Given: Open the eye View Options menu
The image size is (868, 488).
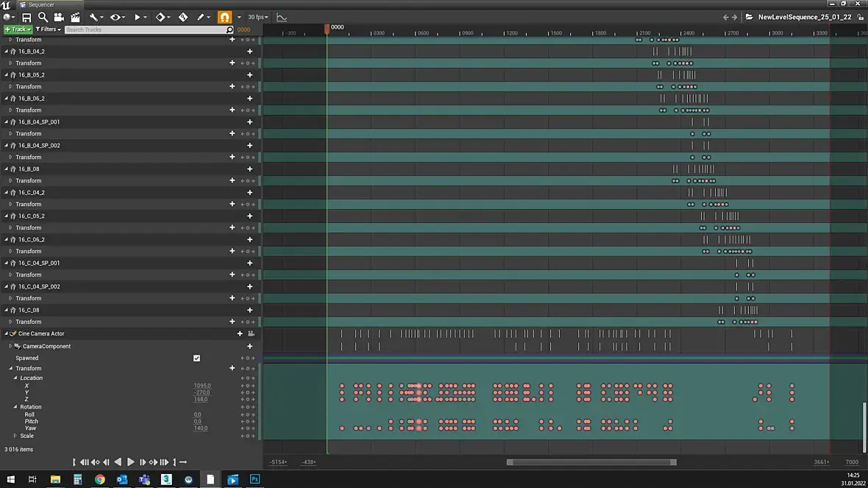Looking at the screenshot, I should (118, 17).
